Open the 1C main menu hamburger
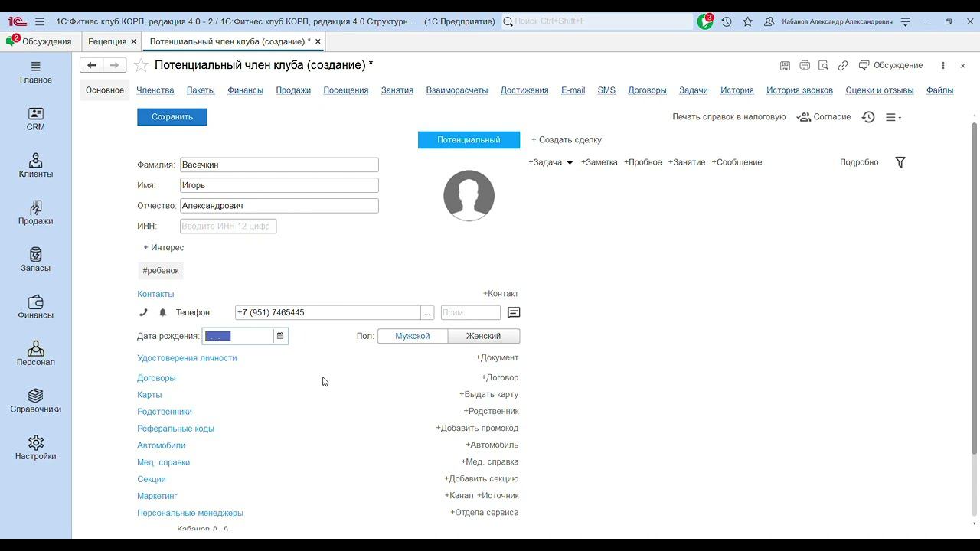The width and height of the screenshot is (980, 551). (x=40, y=21)
